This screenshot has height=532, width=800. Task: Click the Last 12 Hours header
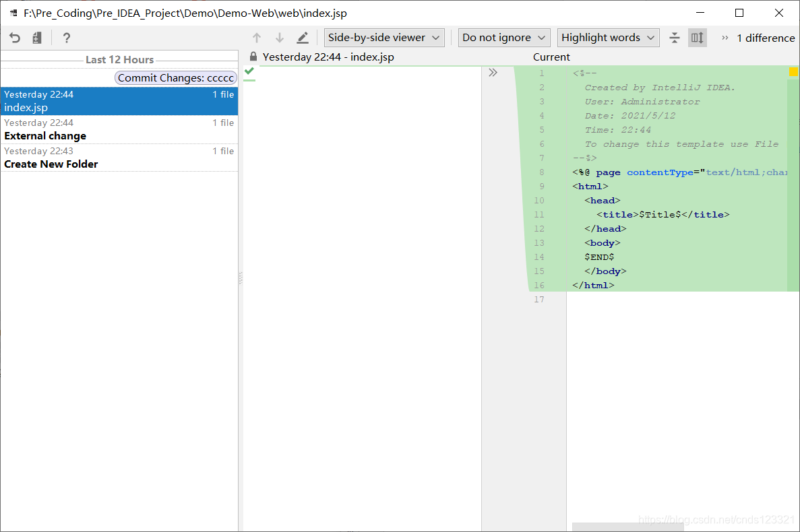click(x=119, y=60)
